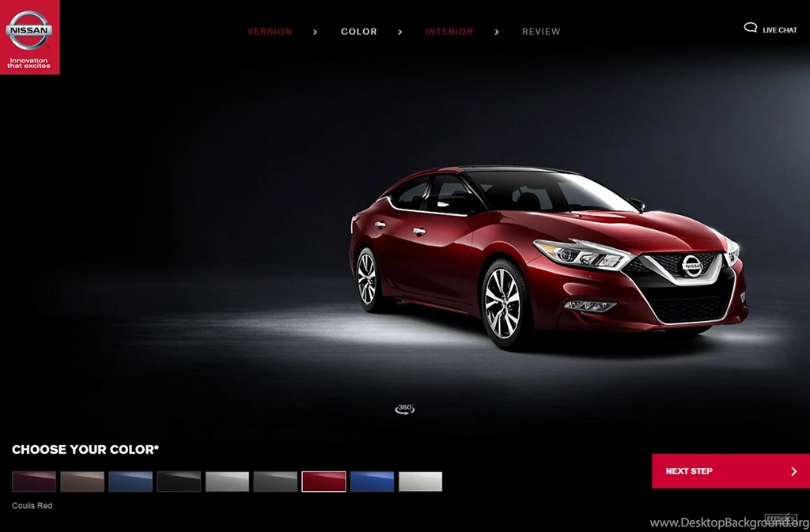Choose the black color swatch
This screenshot has height=532, width=810.
click(179, 480)
